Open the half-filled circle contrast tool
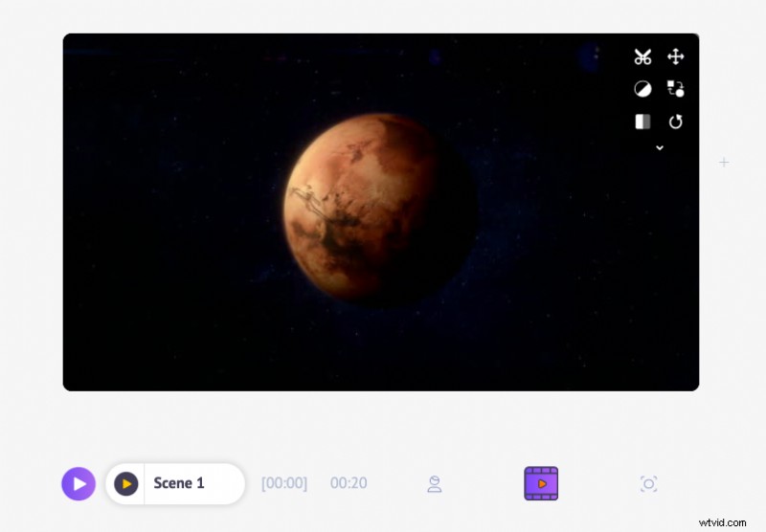Image resolution: width=766 pixels, height=532 pixels. pos(642,89)
